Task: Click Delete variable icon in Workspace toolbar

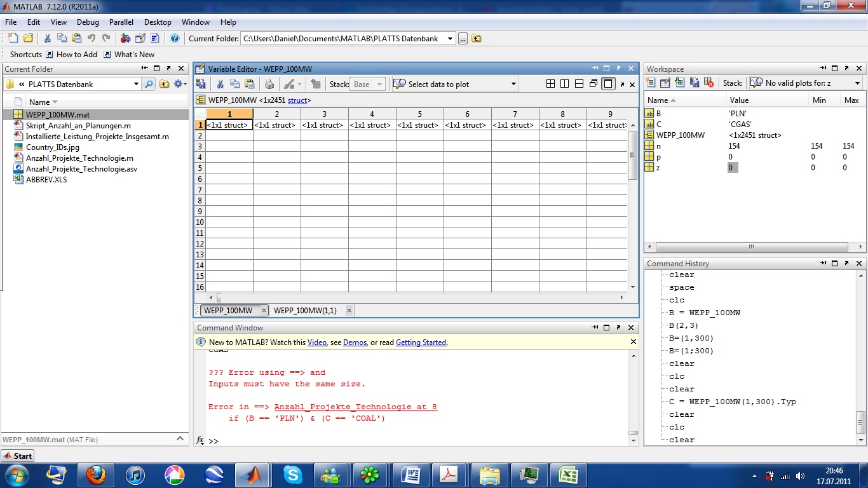Action: 709,83
